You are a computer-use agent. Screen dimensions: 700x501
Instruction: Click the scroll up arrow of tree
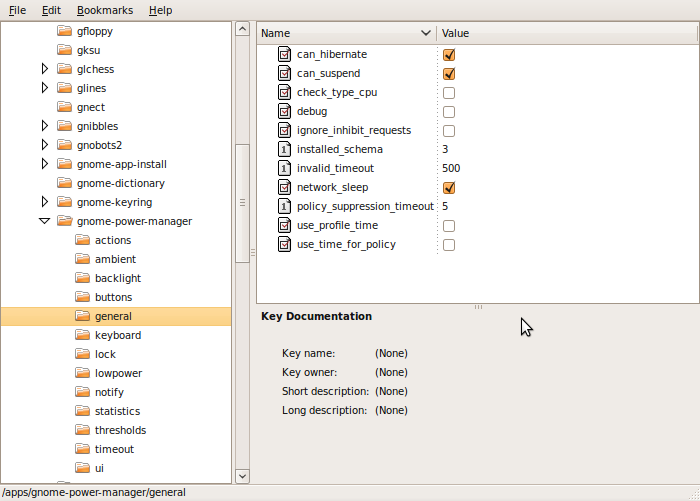tap(242, 29)
